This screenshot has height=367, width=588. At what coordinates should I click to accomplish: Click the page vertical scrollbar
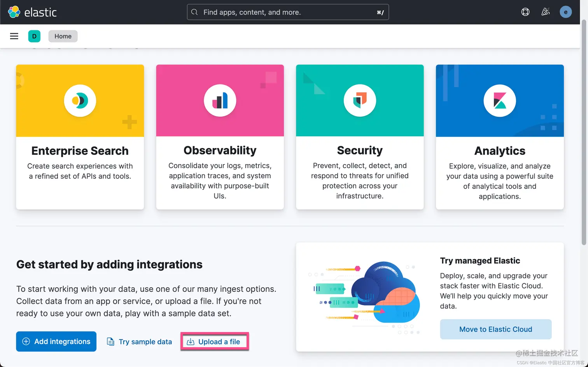pyautogui.click(x=584, y=132)
